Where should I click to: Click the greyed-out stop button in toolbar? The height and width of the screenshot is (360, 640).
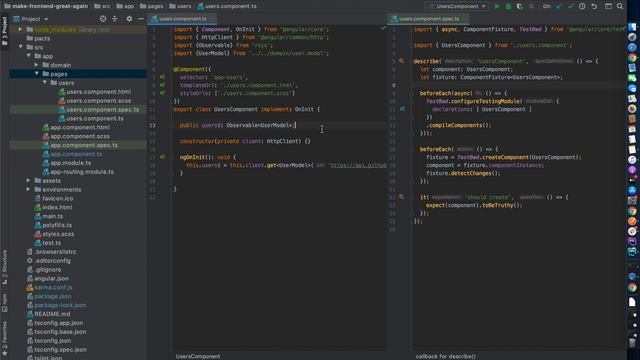531,6
